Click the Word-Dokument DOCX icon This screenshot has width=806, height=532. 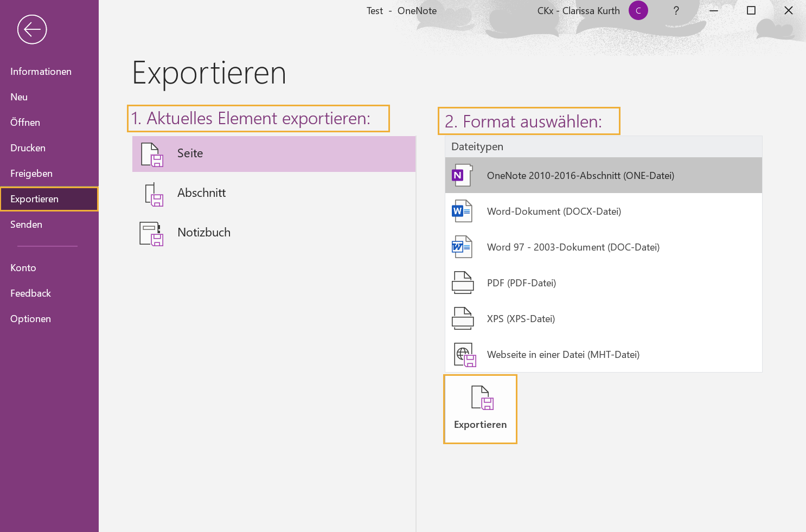(x=462, y=211)
